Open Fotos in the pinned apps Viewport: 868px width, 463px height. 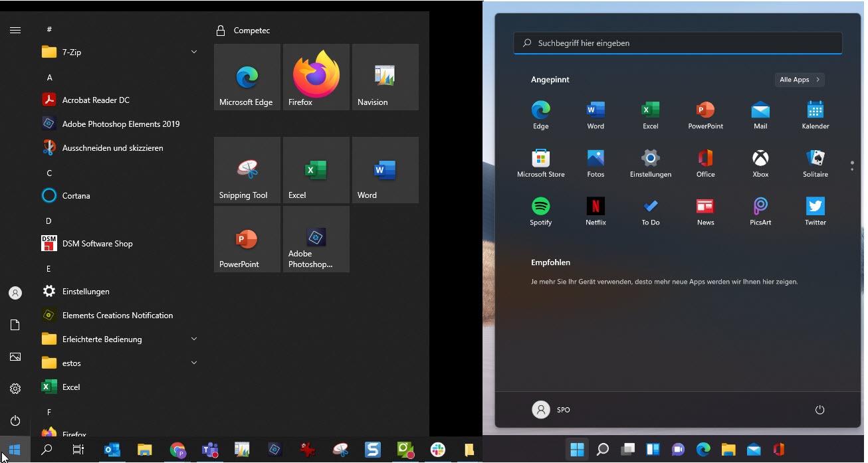point(596,163)
